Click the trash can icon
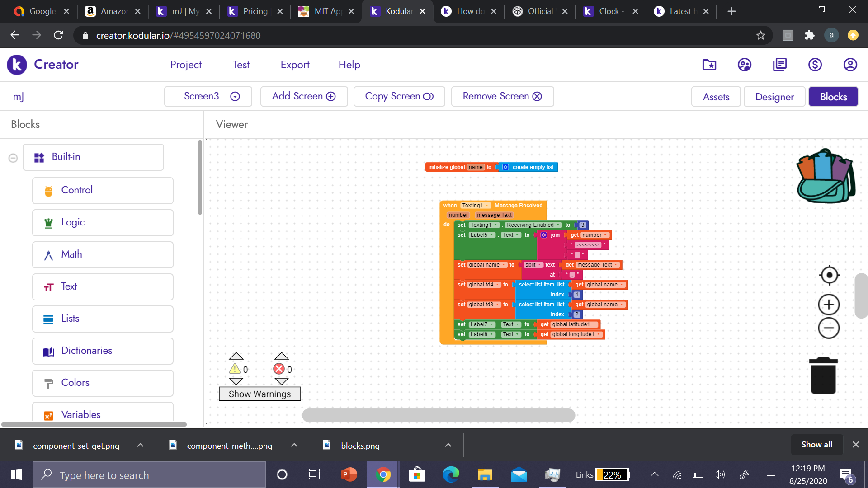The width and height of the screenshot is (868, 488). (x=823, y=375)
